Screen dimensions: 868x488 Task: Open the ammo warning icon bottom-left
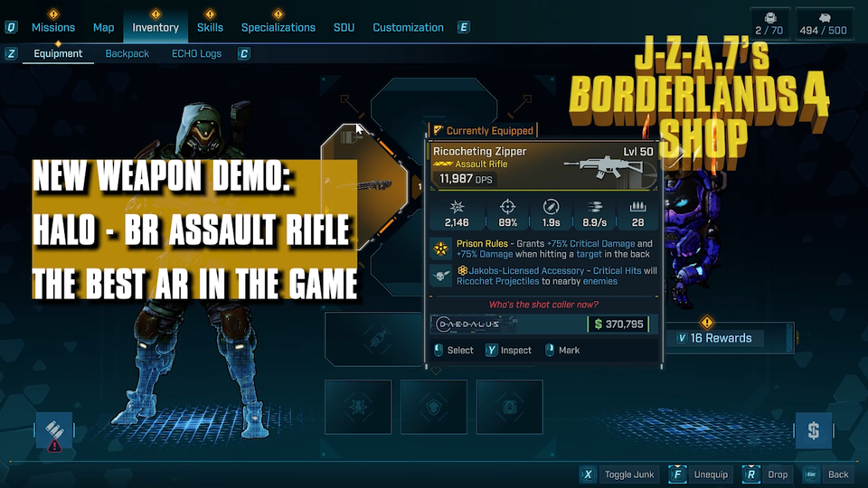pos(54,430)
